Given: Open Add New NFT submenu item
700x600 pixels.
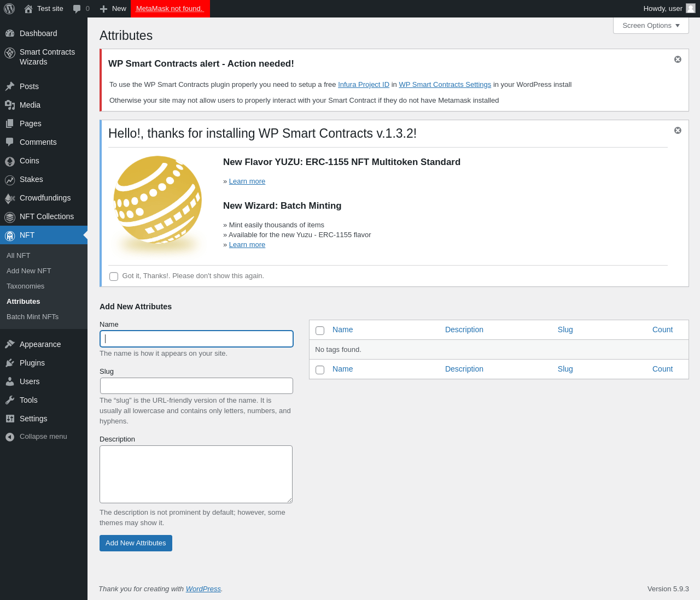Looking at the screenshot, I should tap(29, 270).
